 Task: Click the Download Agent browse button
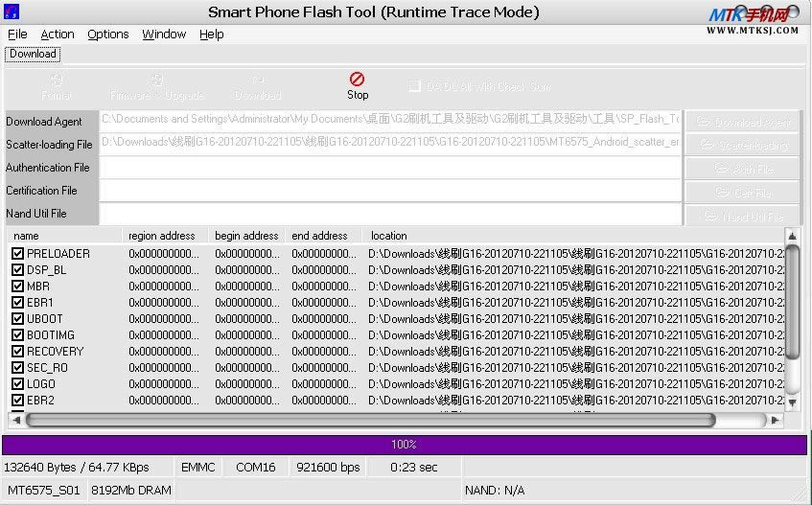(742, 122)
